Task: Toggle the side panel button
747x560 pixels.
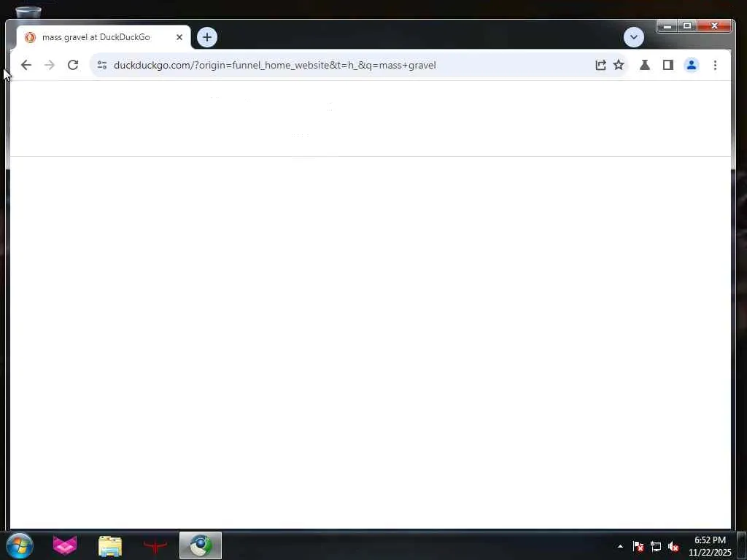Action: pos(668,65)
